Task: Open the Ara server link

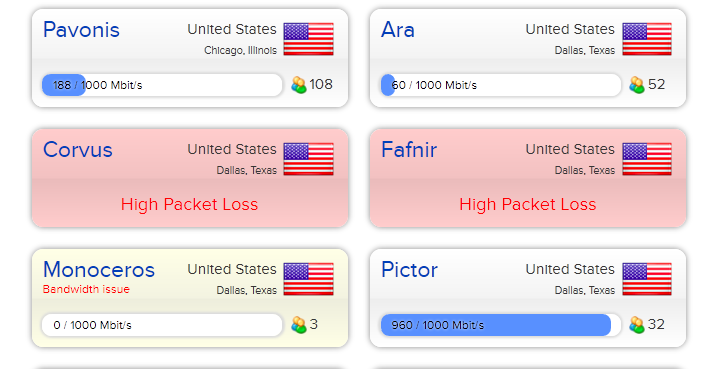Action: point(398,30)
